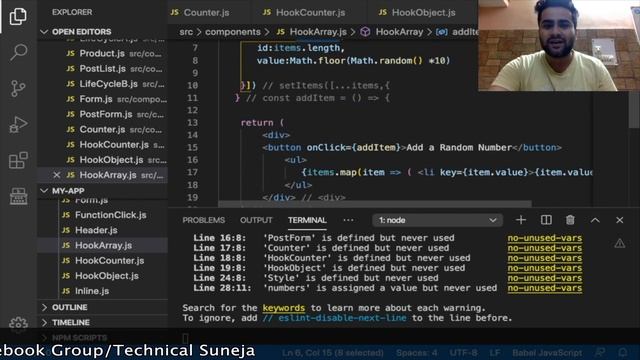Screen dimensions: 640x360
Task: Open the Run and Debug view
Action: (18, 124)
